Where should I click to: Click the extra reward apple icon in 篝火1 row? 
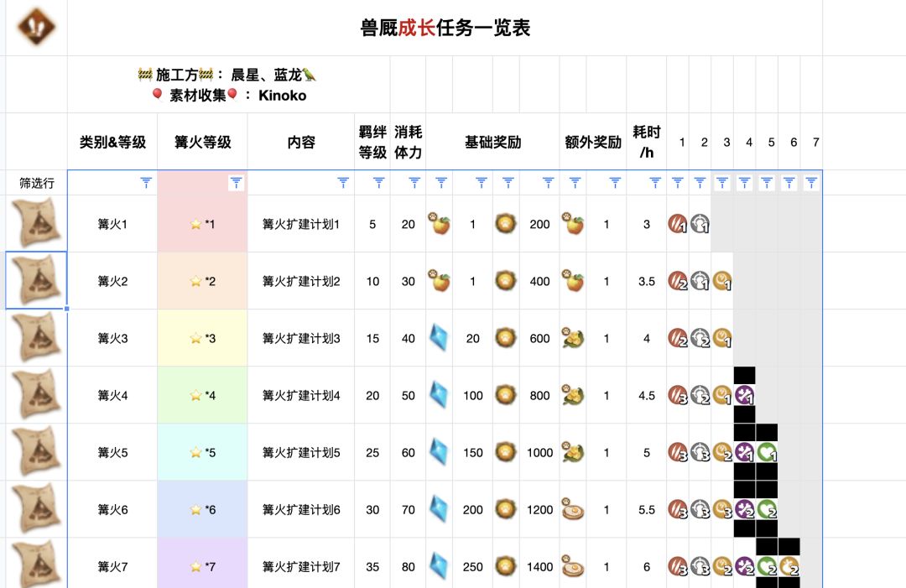click(573, 223)
